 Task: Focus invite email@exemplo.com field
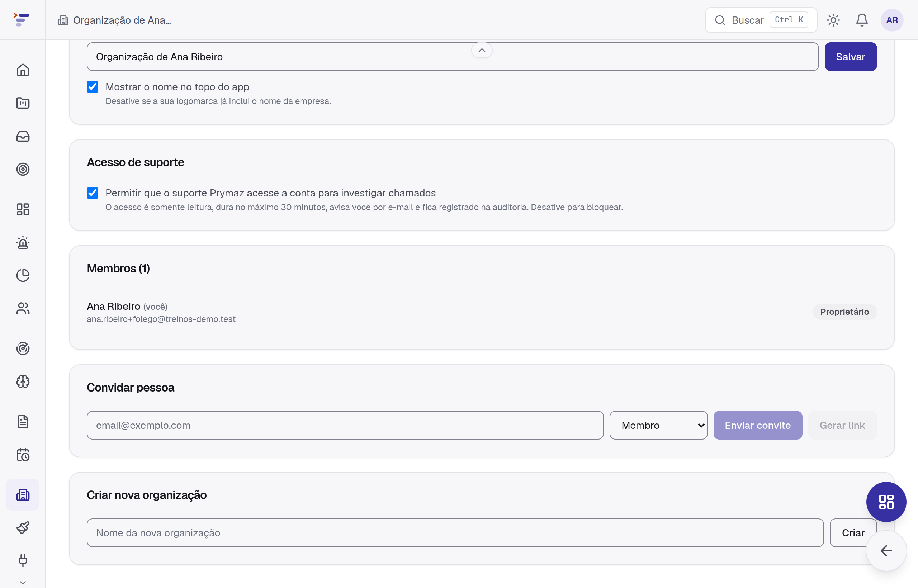(x=345, y=425)
